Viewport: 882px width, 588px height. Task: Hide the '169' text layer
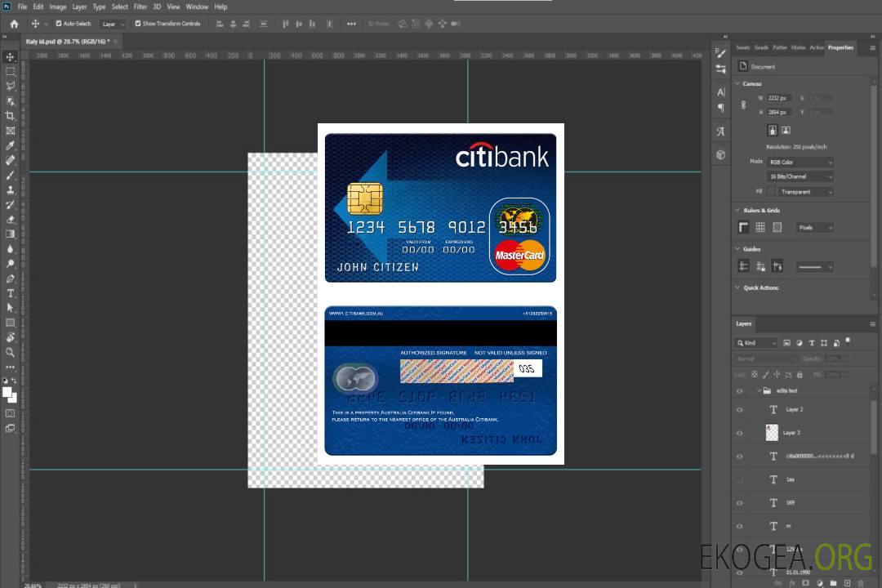point(740,503)
